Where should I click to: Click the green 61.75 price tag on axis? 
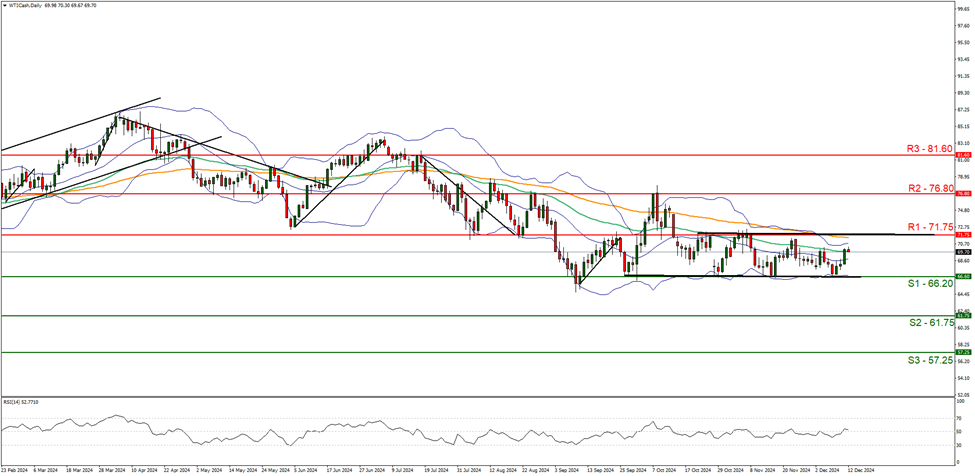(964, 316)
